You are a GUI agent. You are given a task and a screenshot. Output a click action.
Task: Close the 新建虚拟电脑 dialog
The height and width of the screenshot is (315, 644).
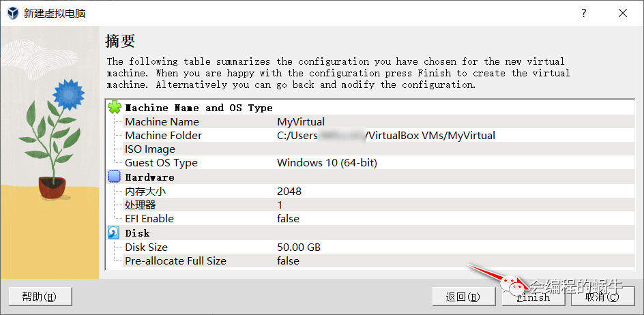click(x=623, y=13)
